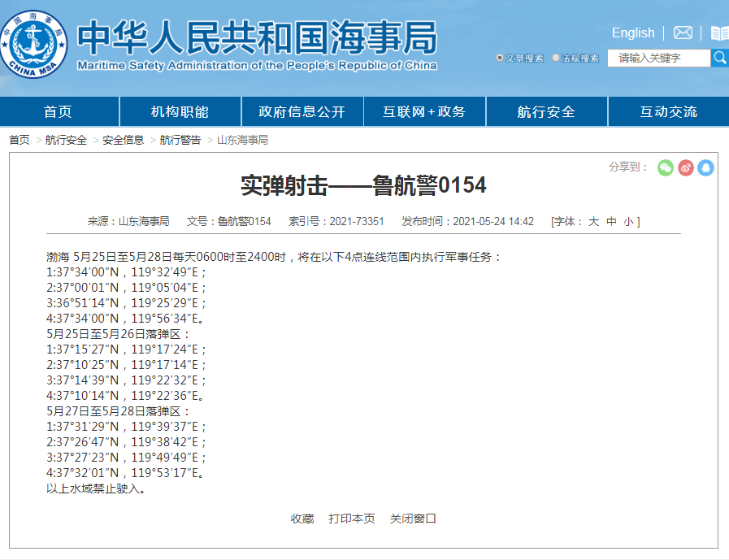Click the Maritime Safety Administration English subtitle
The height and width of the screenshot is (560, 729).
257,66
